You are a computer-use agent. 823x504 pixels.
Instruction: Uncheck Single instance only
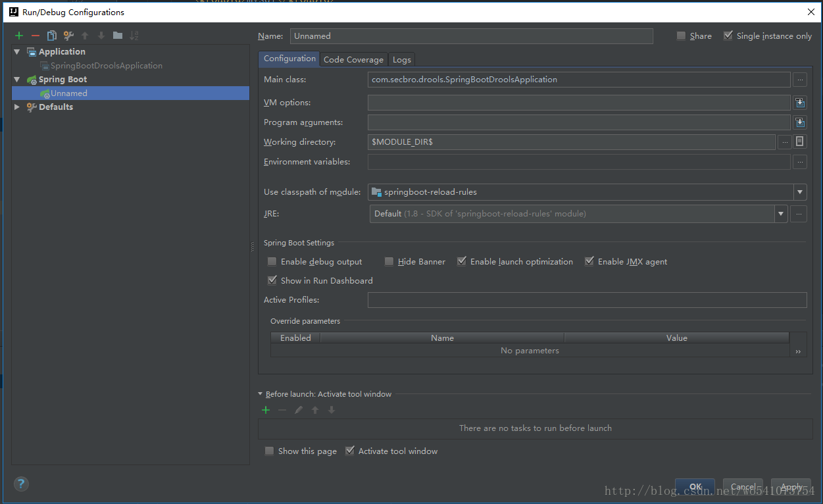[x=728, y=36]
